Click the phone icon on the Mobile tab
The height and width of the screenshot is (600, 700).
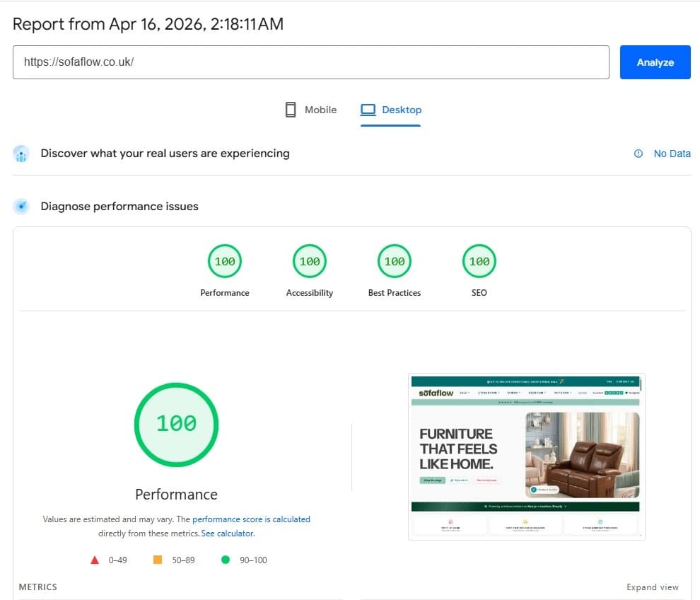[289, 109]
